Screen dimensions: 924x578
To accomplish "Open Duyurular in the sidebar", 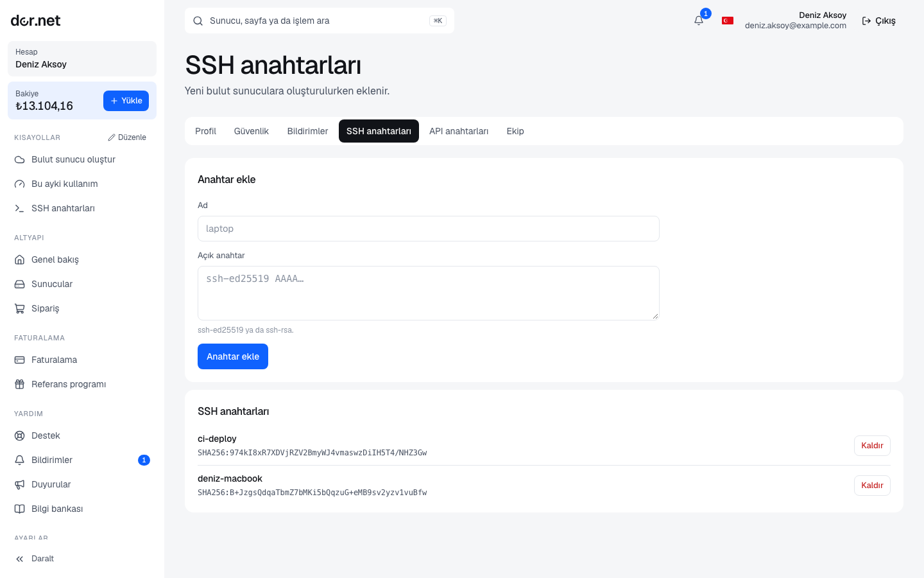I will click(82, 484).
